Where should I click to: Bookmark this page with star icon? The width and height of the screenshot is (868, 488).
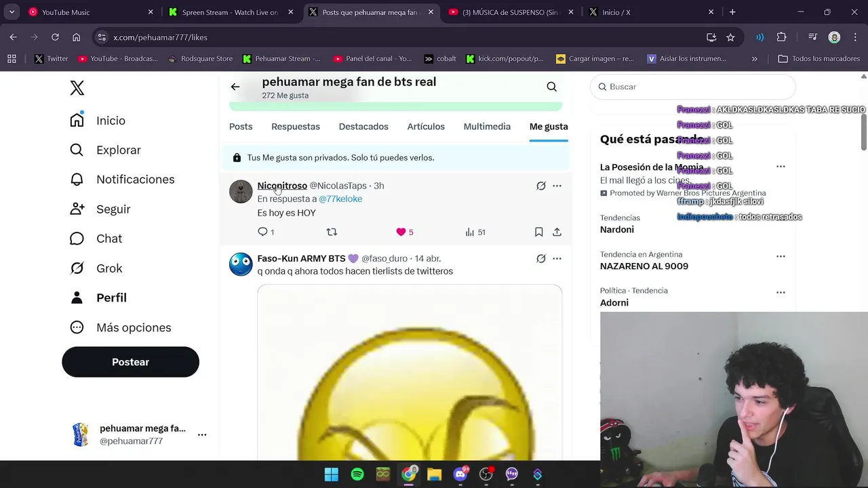(730, 37)
